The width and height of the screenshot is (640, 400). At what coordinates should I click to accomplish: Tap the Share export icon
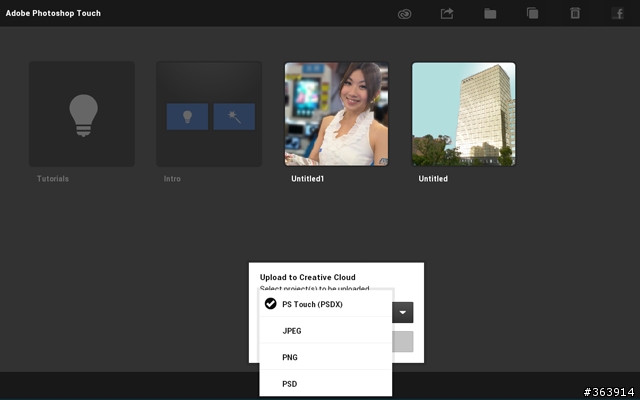click(x=447, y=13)
